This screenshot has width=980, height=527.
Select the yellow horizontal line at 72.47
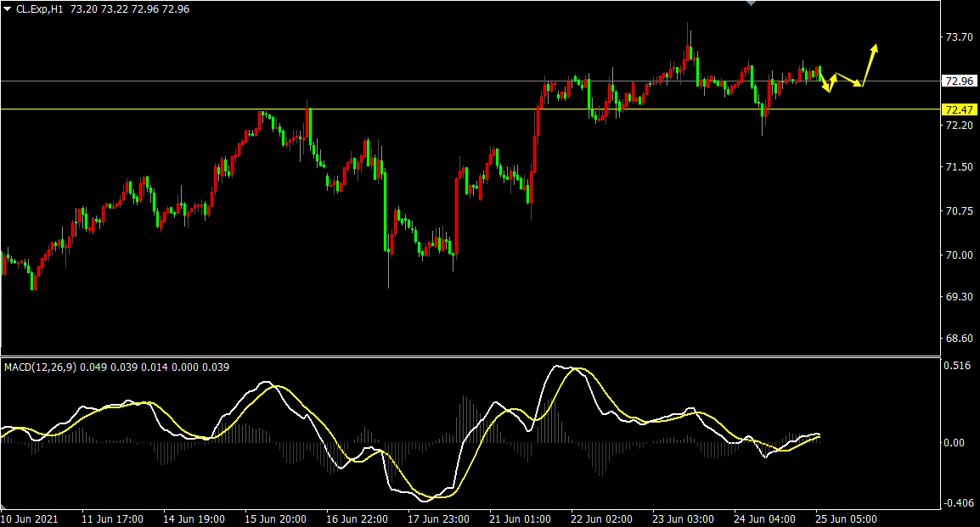point(470,109)
